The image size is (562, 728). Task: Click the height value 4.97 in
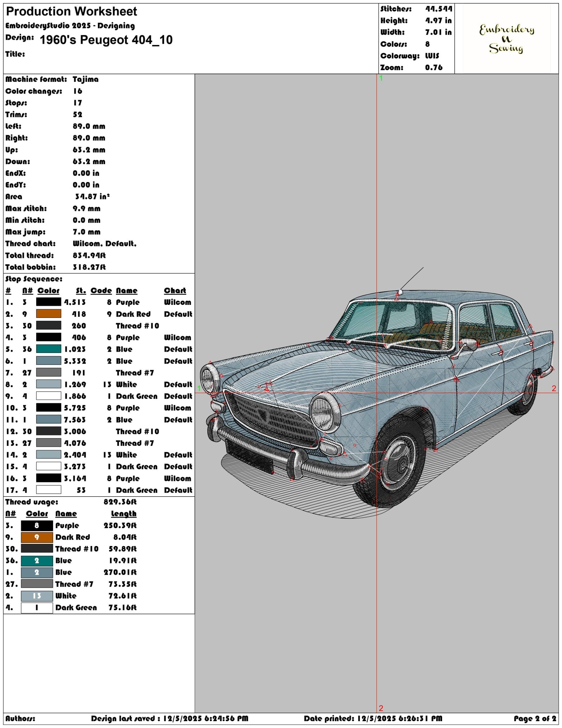(x=438, y=21)
